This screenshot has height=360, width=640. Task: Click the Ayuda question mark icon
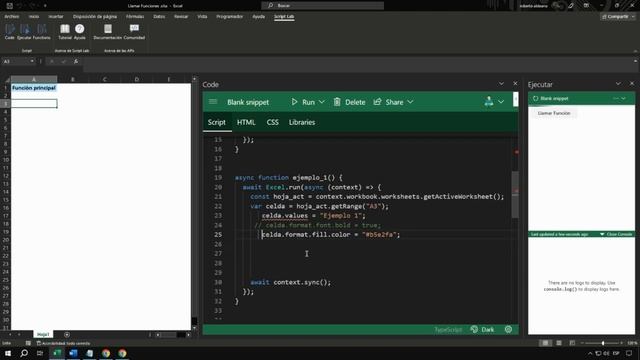80,29
